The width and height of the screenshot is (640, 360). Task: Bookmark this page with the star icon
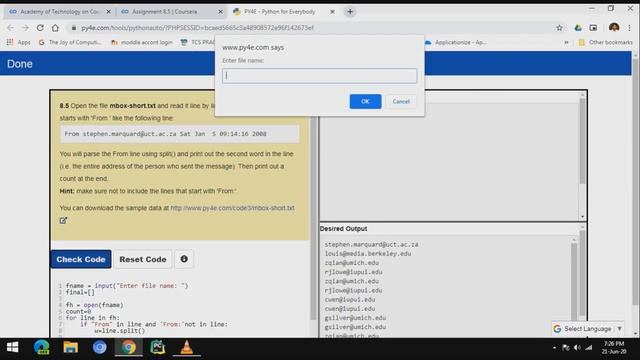(559, 28)
